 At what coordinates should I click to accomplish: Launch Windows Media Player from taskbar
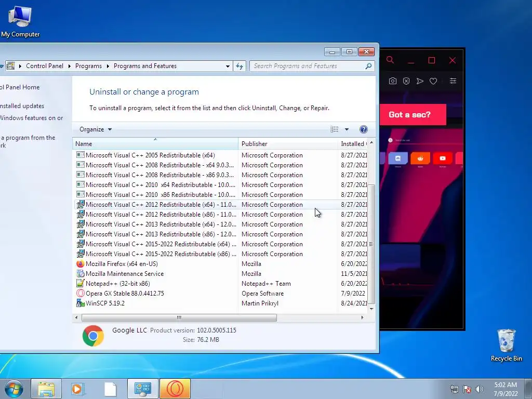pos(78,389)
